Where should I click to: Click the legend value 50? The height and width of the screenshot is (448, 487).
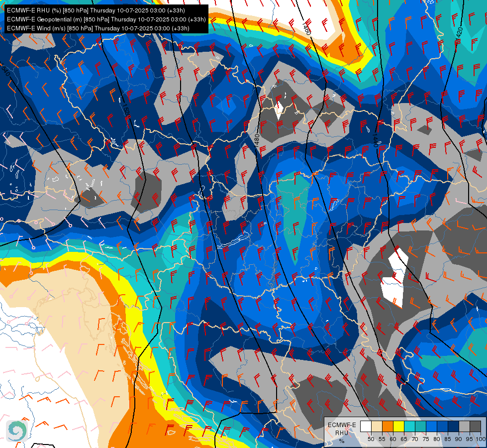371,439
